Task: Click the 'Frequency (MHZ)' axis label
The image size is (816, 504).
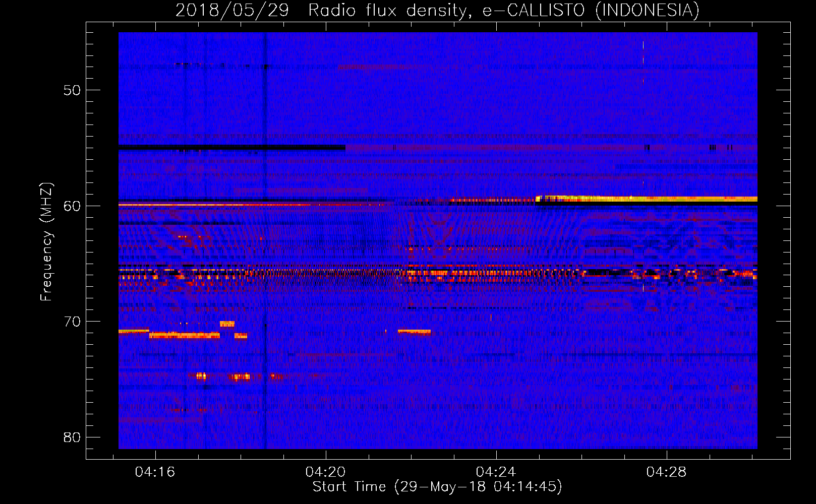Action: 46,242
